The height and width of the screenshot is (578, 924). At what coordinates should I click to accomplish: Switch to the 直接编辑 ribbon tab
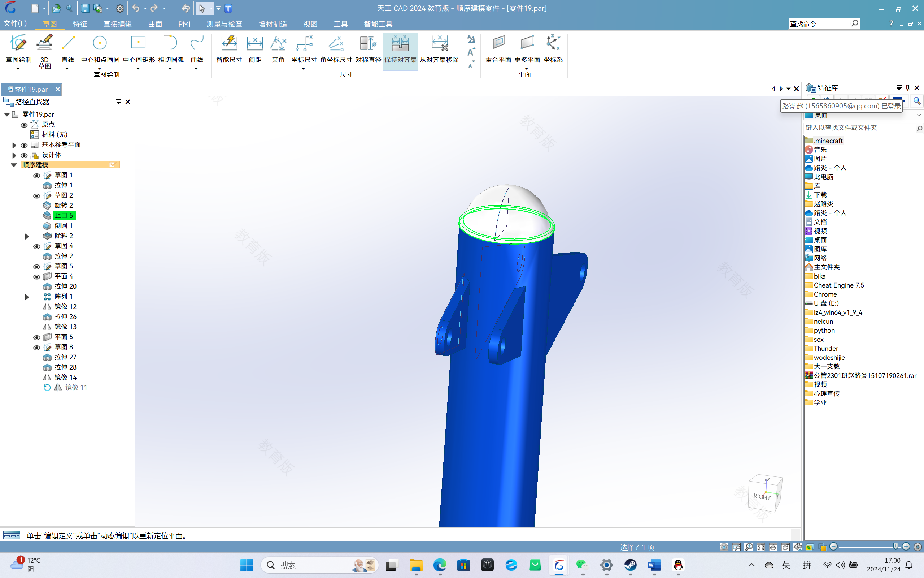tap(118, 24)
